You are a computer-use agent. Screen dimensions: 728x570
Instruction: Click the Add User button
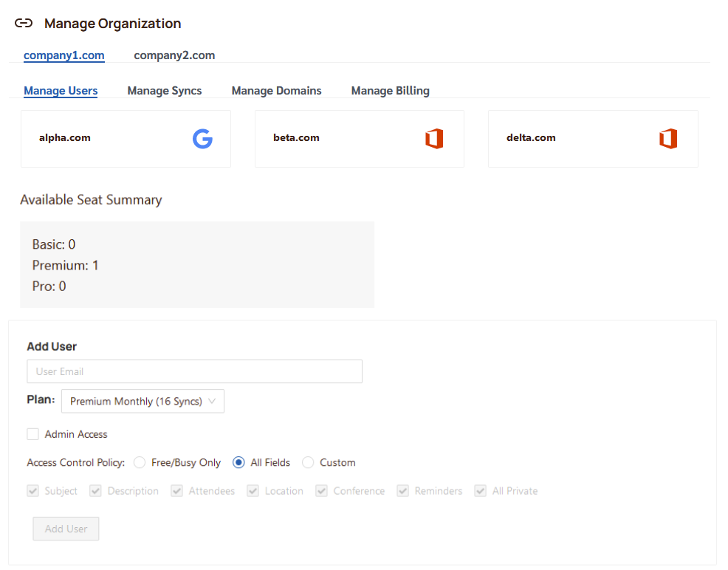[66, 529]
